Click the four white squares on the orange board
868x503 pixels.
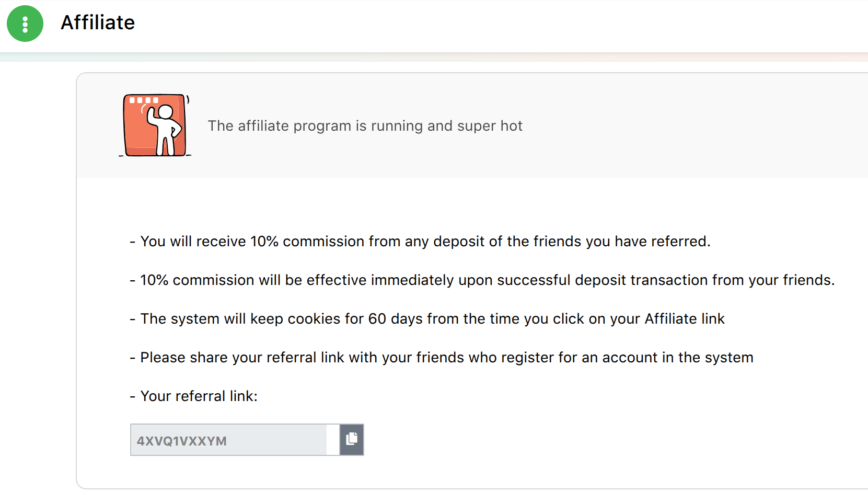tap(144, 100)
